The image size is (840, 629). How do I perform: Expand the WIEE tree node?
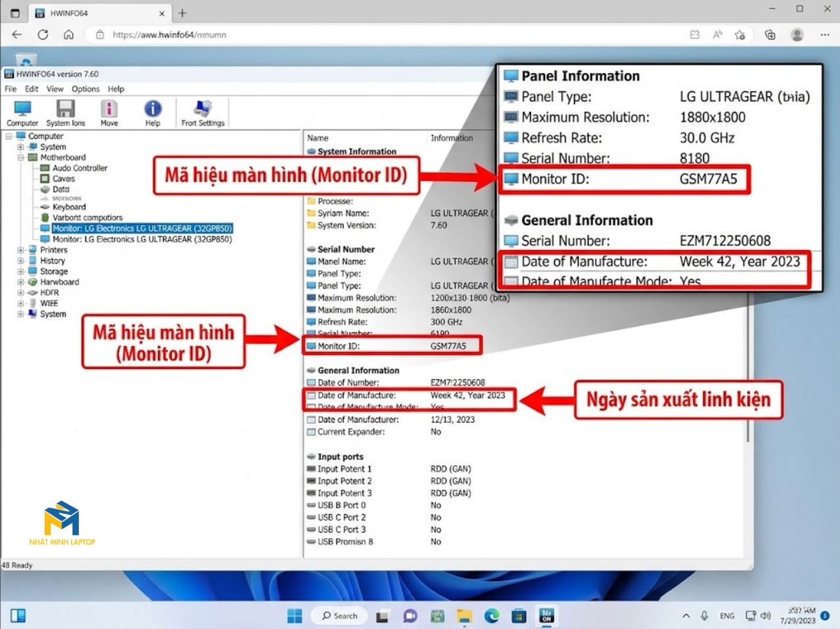(x=20, y=303)
